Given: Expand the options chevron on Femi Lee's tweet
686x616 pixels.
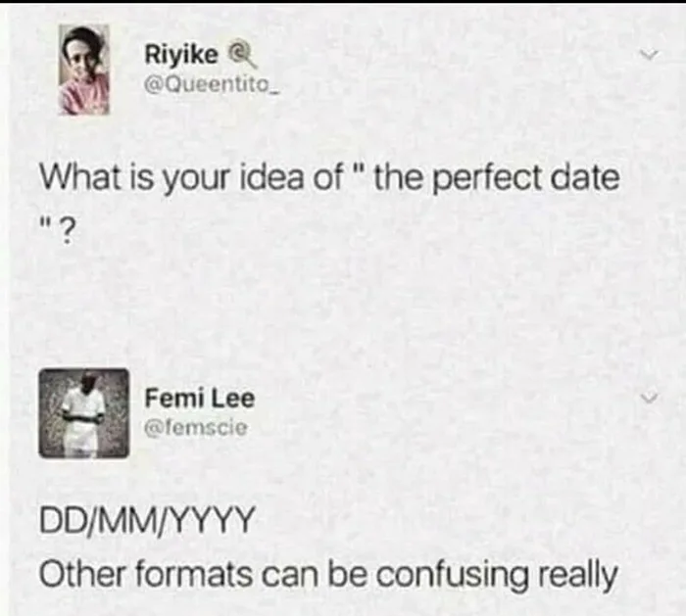Looking at the screenshot, I should [x=647, y=400].
